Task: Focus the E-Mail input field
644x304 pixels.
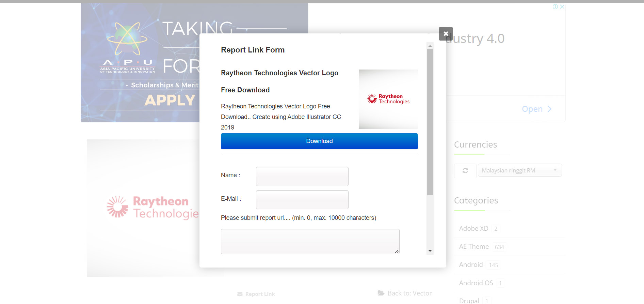Action: [302, 200]
